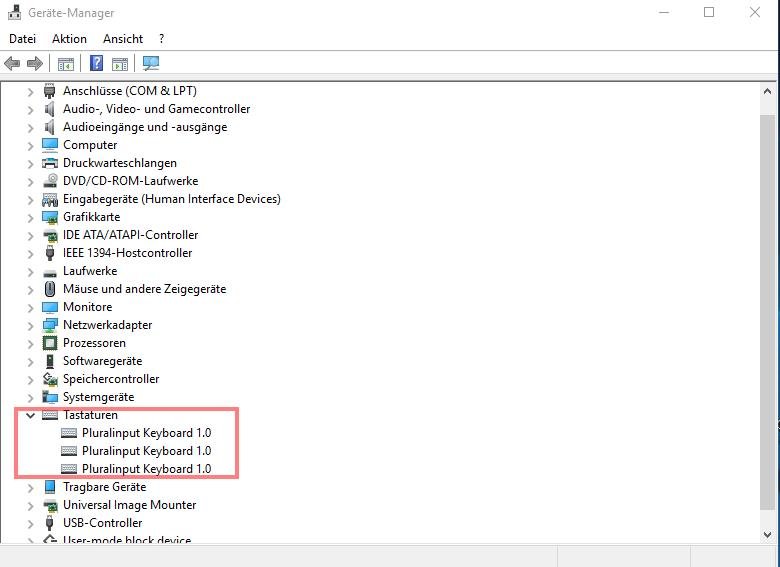This screenshot has width=780, height=567.
Task: Select Universal Image Mounter label
Action: tap(129, 505)
